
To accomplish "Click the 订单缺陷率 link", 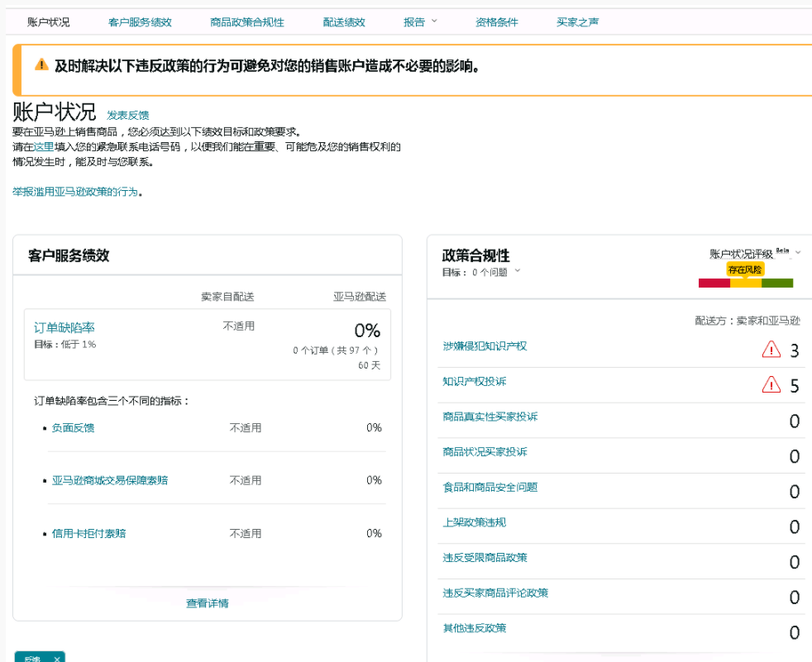I will [64, 328].
